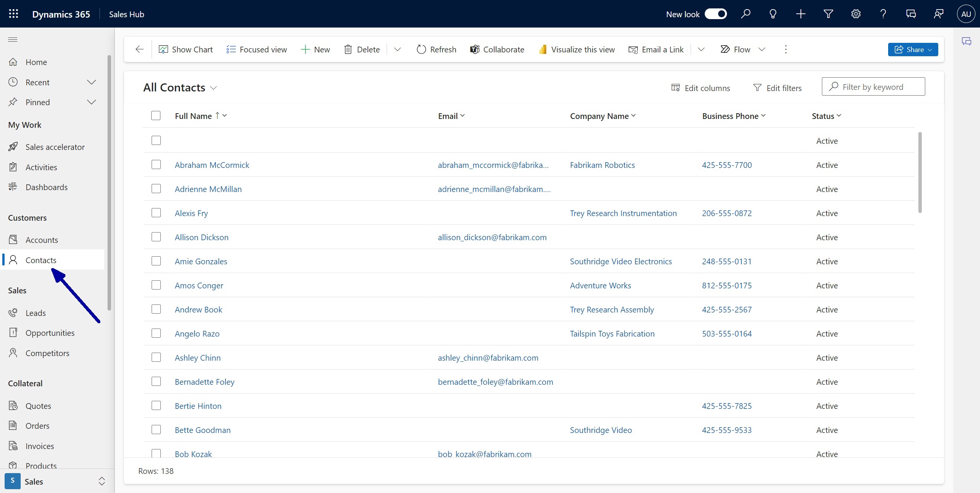Open the settings gear icon
This screenshot has width=980, height=493.
(x=856, y=14)
